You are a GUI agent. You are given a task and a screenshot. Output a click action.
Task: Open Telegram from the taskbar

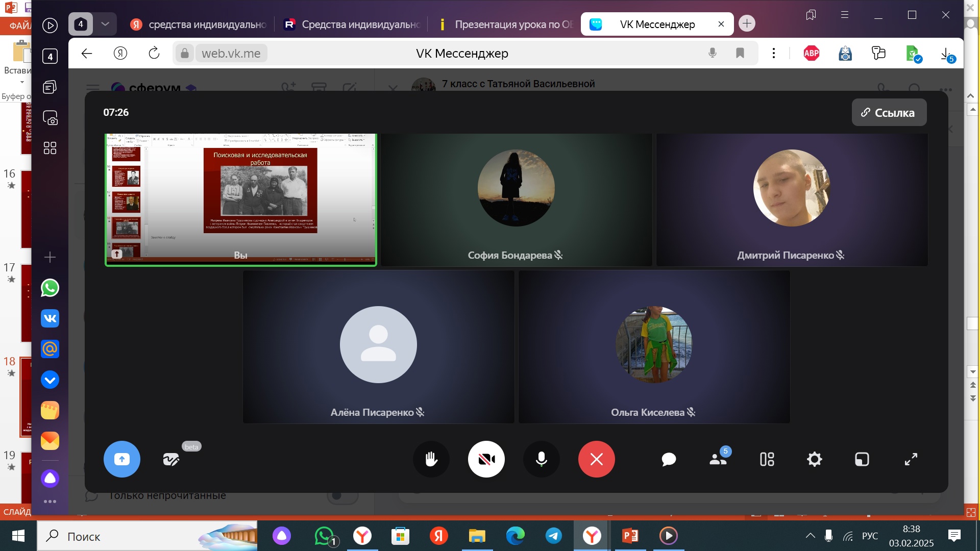point(554,536)
